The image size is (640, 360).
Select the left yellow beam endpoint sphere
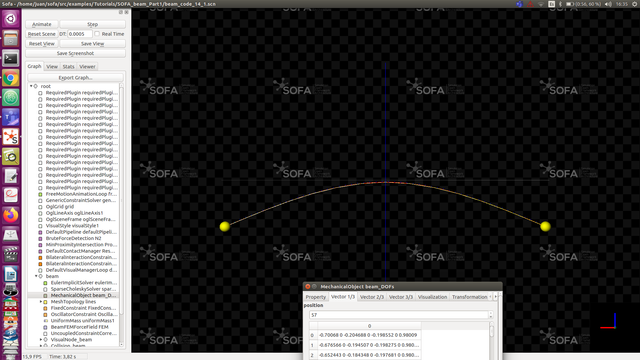[x=224, y=227]
